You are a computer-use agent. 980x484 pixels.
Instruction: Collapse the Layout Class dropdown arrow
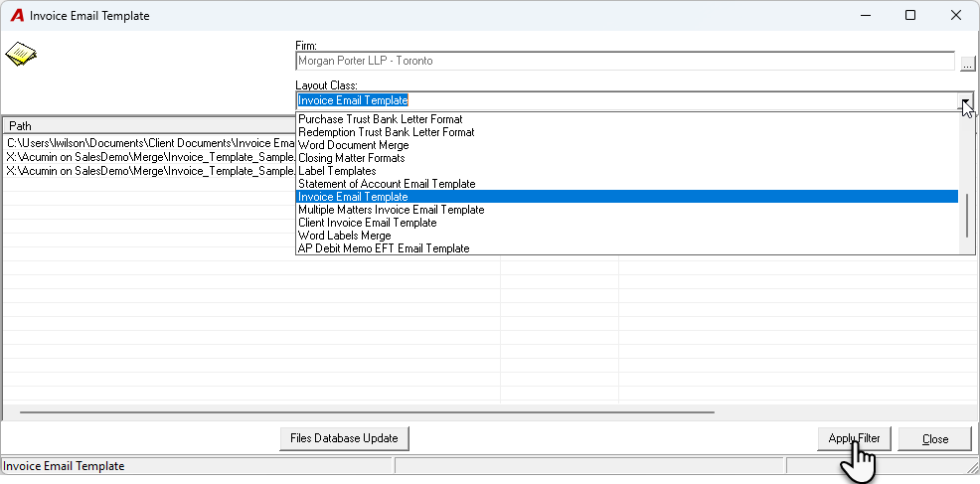coord(967,101)
